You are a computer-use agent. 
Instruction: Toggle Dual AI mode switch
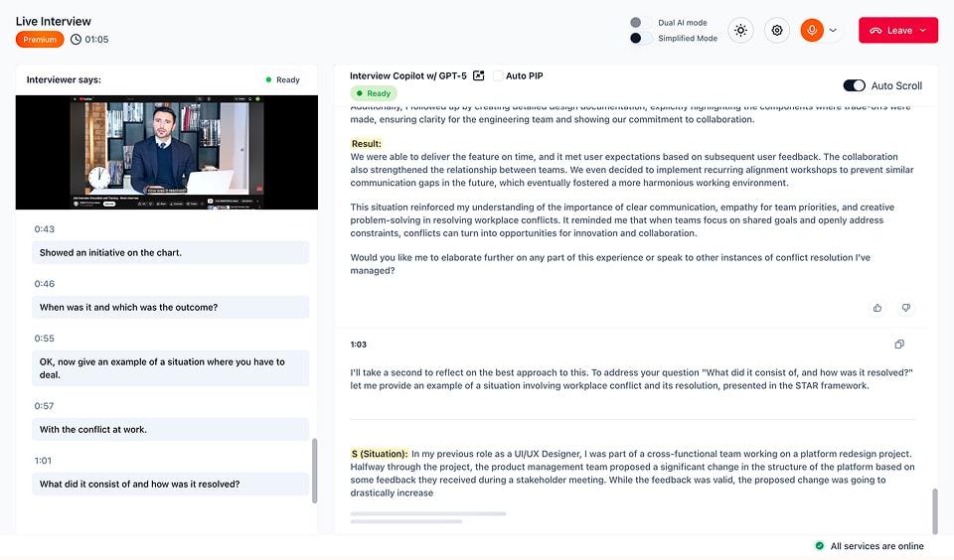[x=640, y=23]
